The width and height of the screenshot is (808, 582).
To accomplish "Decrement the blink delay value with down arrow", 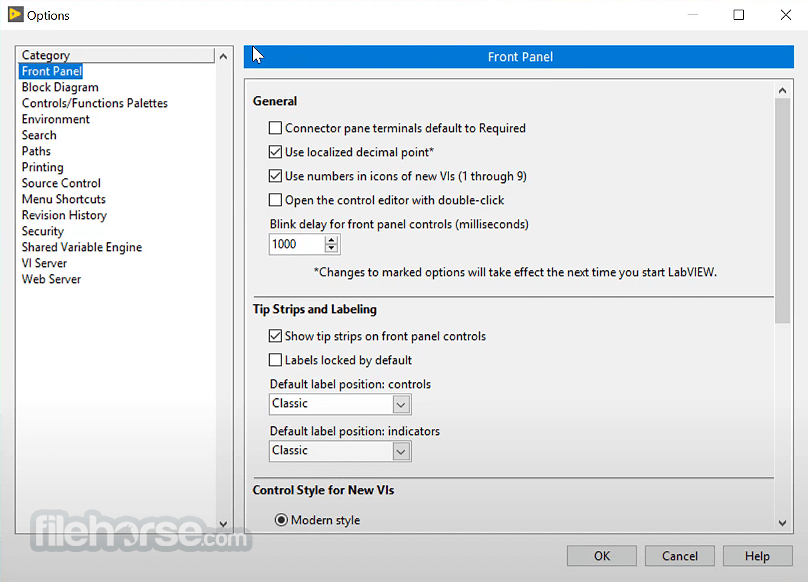I will click(x=331, y=248).
